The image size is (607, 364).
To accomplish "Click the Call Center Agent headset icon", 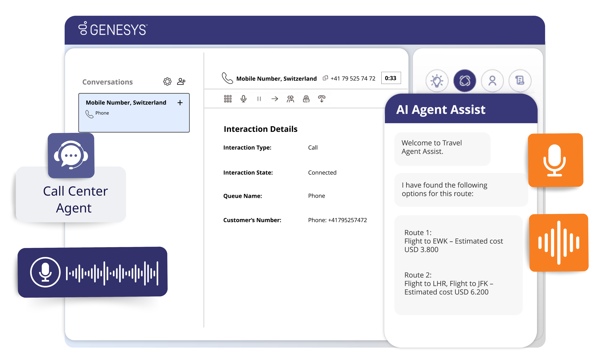I will click(71, 155).
